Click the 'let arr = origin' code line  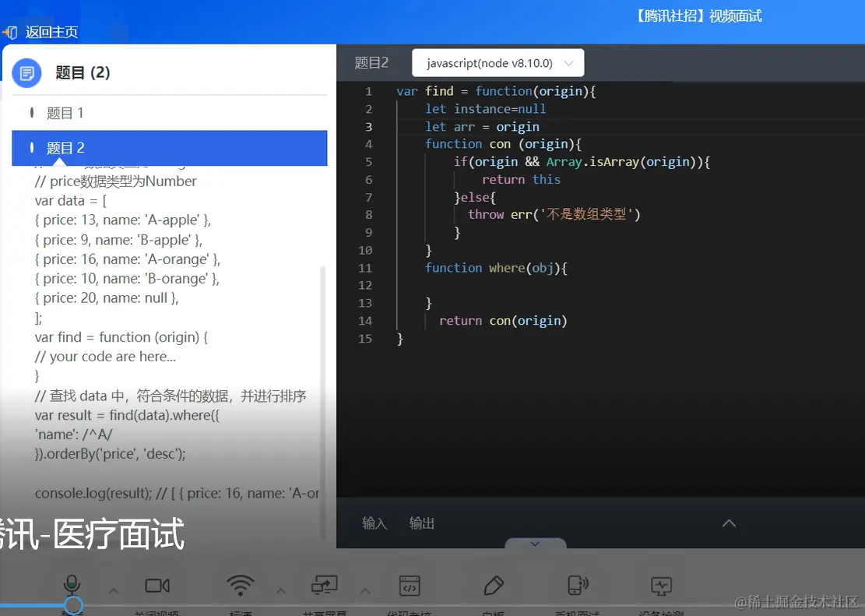tap(482, 126)
